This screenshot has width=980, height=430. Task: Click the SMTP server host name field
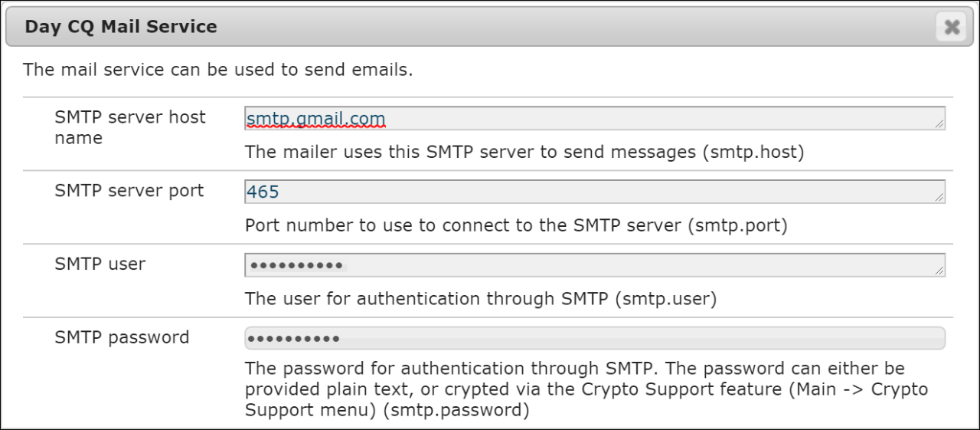[x=594, y=118]
